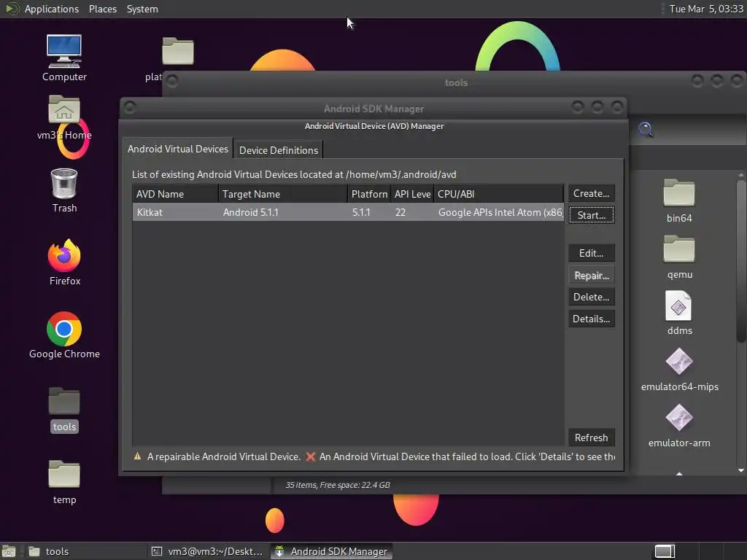Open the Places menu
This screenshot has height=560, width=747.
coord(102,9)
